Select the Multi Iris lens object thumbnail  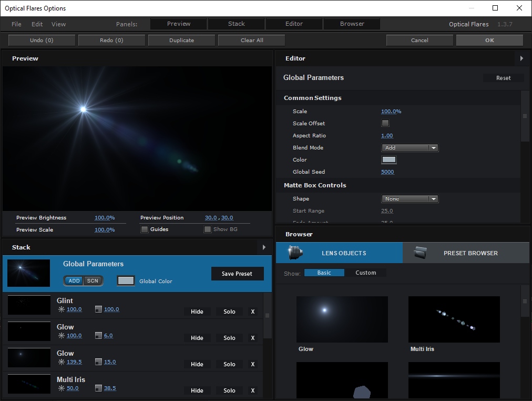coord(454,319)
